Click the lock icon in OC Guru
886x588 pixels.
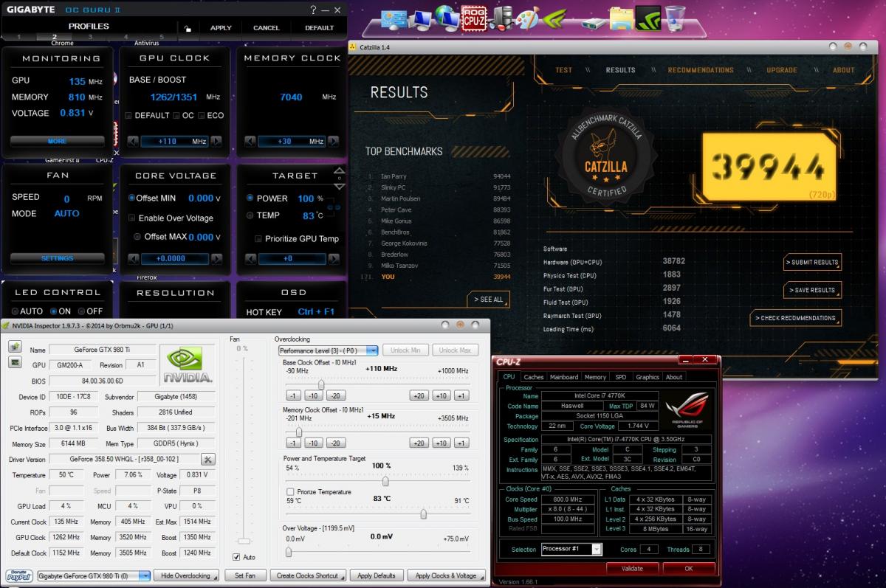(188, 28)
